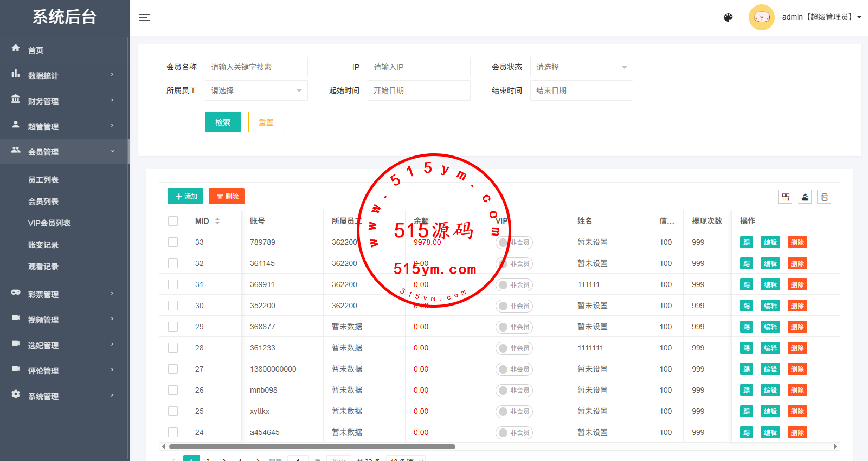Click the 会员名称 keyword search field
Image resolution: width=868 pixels, height=461 pixels.
[x=256, y=67]
